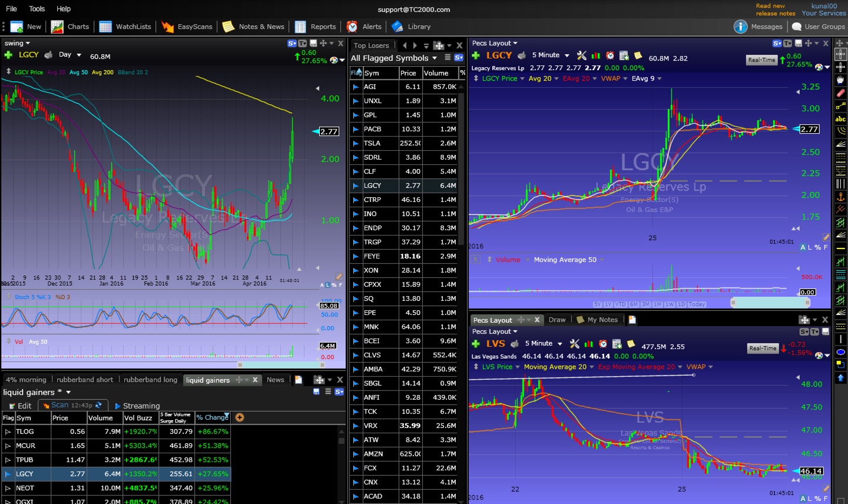This screenshot has width=848, height=504.
Task: Click yellow note icon on LGCY 5 Minute chart
Action: click(x=638, y=55)
